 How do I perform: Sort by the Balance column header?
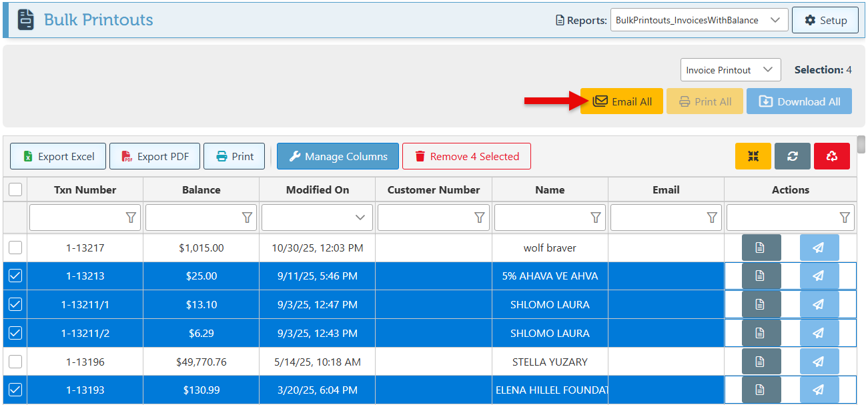(201, 189)
